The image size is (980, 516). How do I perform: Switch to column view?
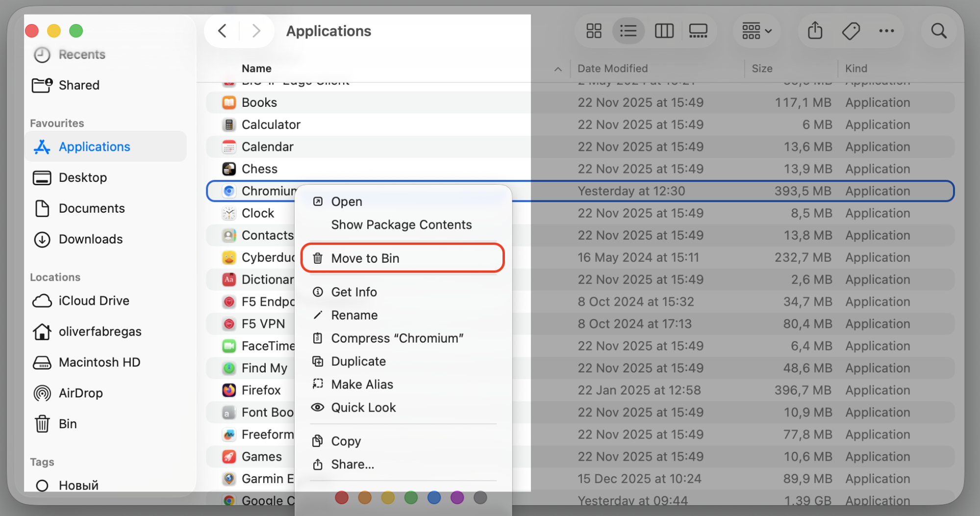pos(664,31)
